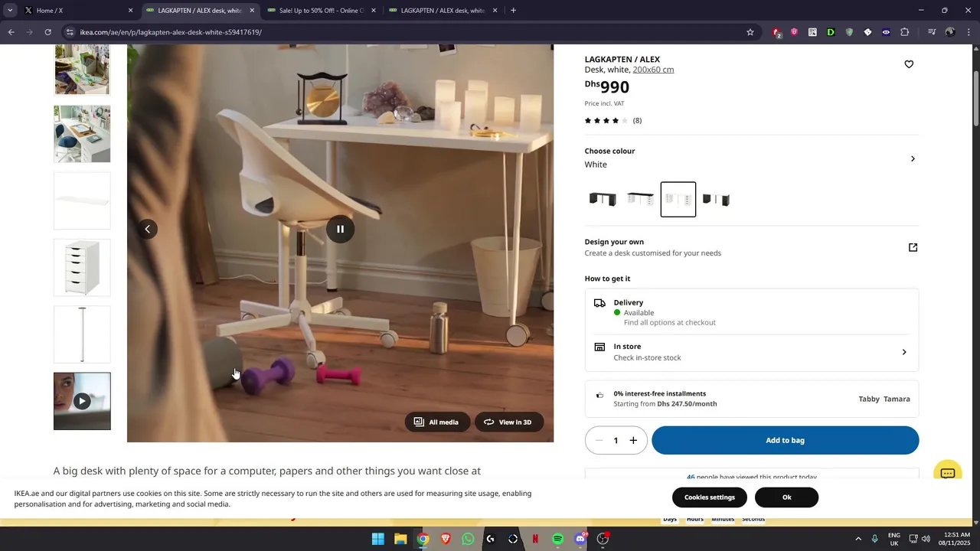Expand the Choose colour options chevron

click(x=912, y=158)
